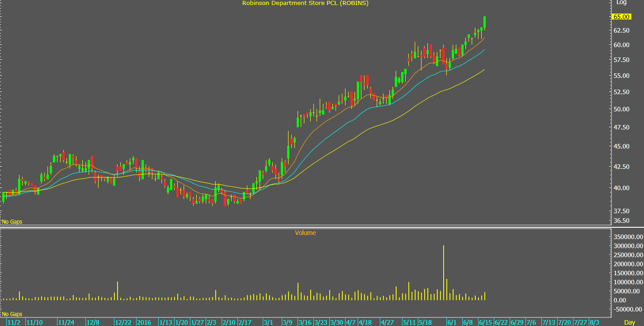Click the 11/10 date marker
Image resolution: width=644 pixels, height=326 pixels.
point(35,322)
